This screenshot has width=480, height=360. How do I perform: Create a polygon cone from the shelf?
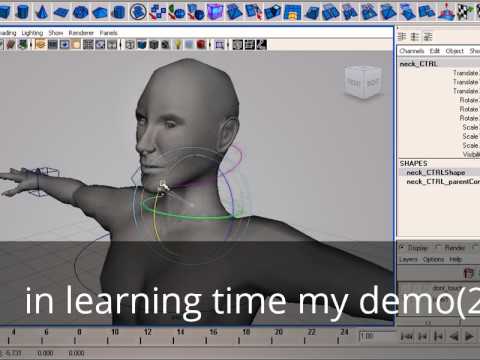point(41,12)
